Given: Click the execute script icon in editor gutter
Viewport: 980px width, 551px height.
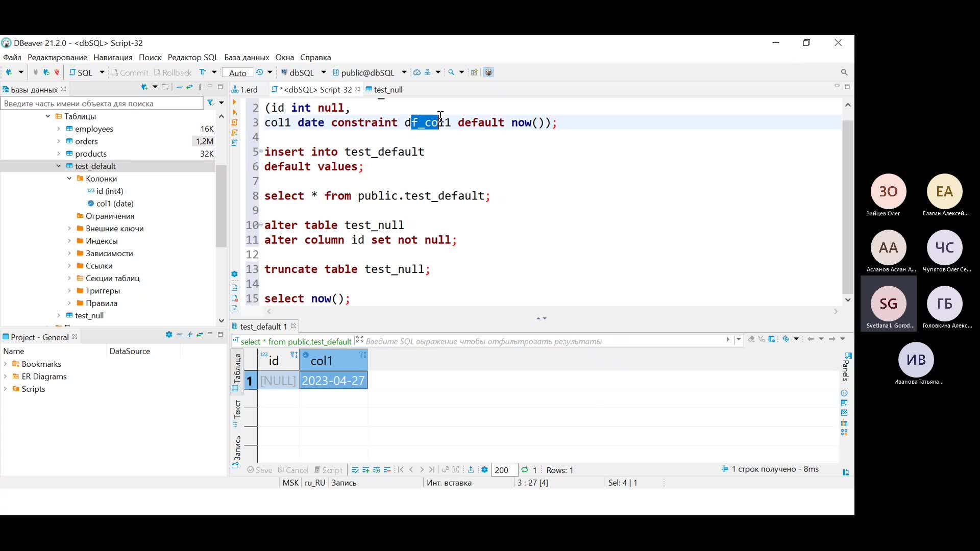Looking at the screenshot, I should 235,122.
